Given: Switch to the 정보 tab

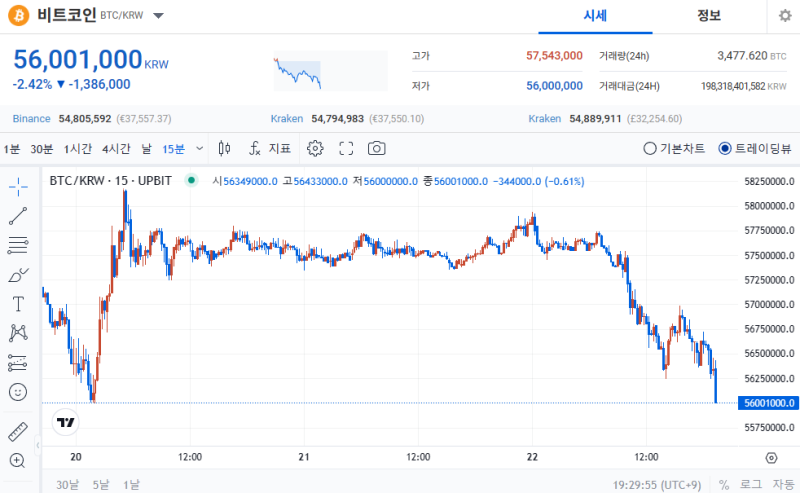Looking at the screenshot, I should tap(709, 16).
